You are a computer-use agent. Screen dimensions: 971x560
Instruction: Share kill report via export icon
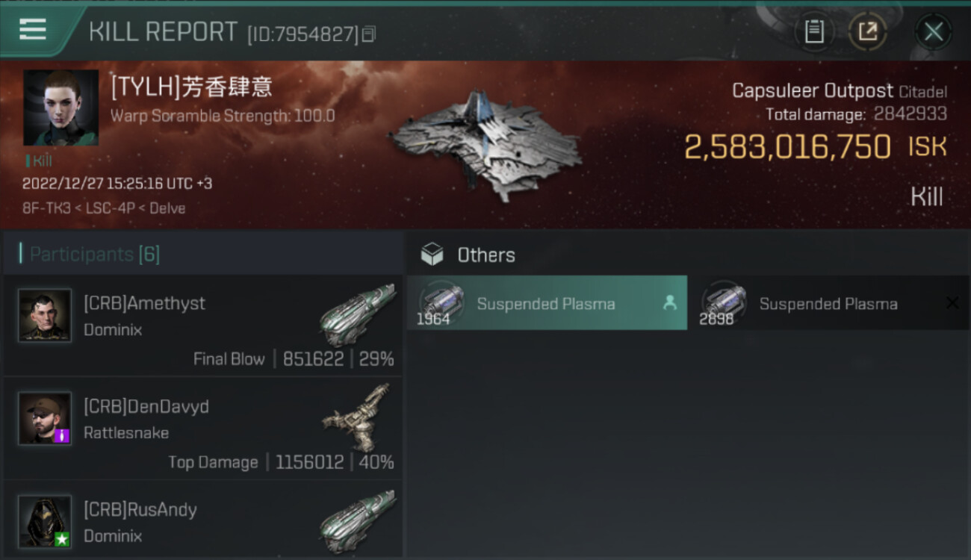[x=867, y=31]
